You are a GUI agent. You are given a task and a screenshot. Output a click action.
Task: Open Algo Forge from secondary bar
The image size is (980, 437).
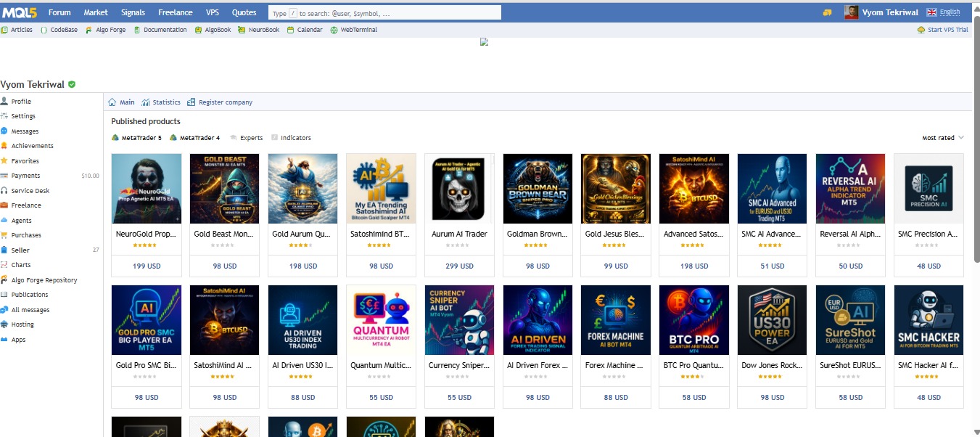click(x=105, y=30)
